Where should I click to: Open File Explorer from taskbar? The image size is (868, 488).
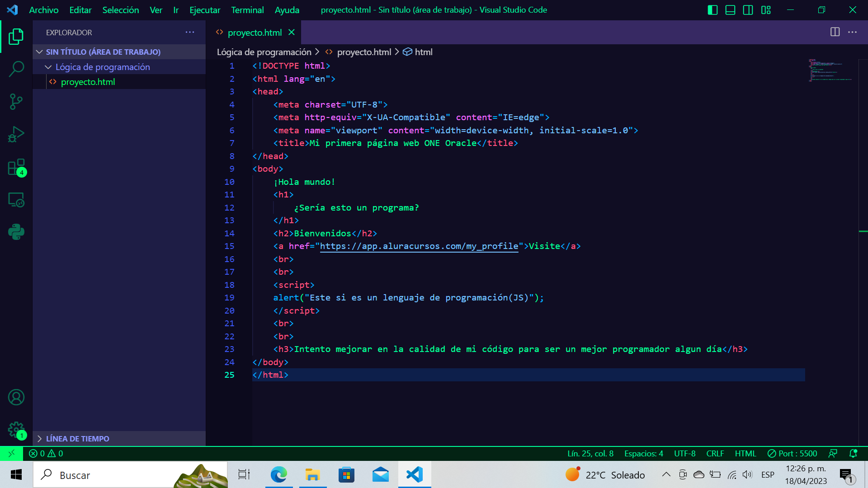(312, 475)
